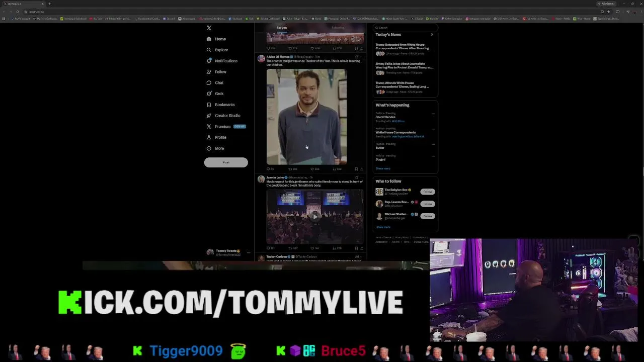Switch to the Following tab
The height and width of the screenshot is (362, 644).
338,28
